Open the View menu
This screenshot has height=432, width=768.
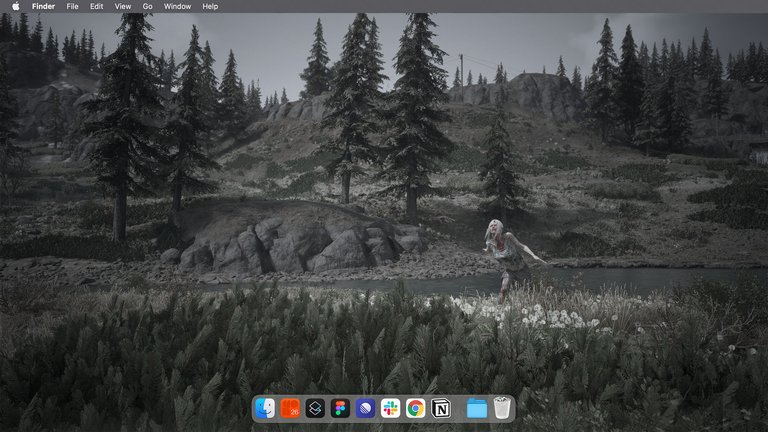point(122,6)
